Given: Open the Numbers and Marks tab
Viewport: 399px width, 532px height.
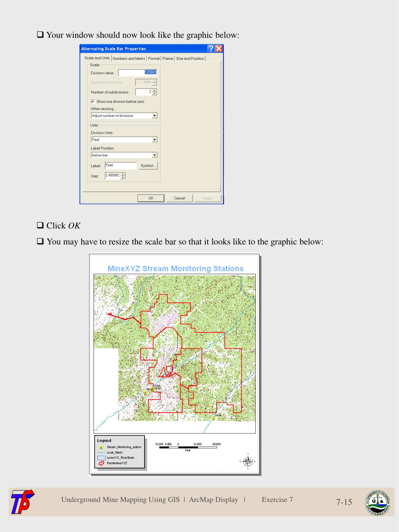Looking at the screenshot, I should point(129,58).
